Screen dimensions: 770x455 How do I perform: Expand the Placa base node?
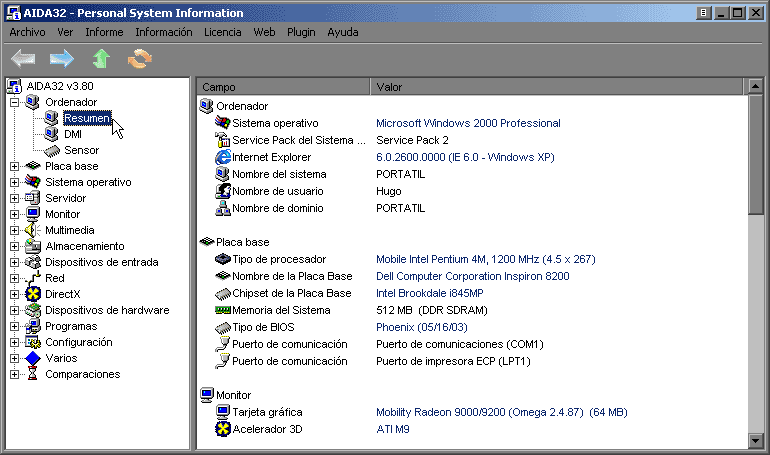15,166
